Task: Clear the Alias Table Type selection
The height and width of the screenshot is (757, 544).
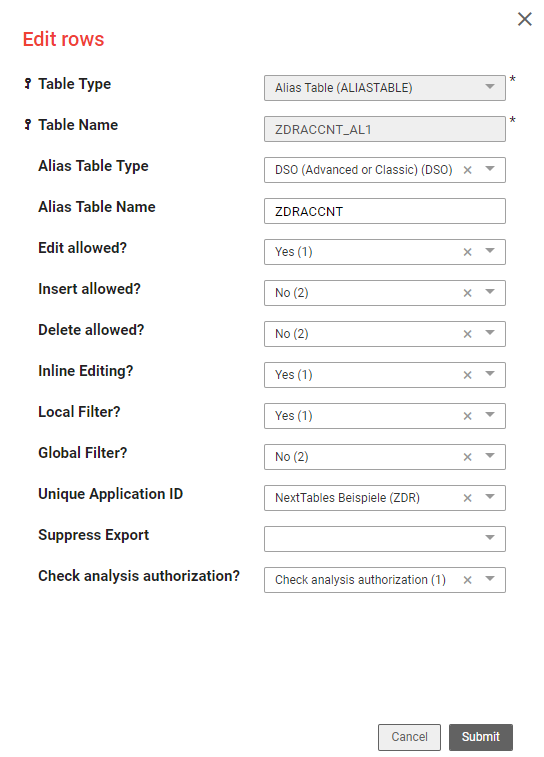Action: [x=467, y=170]
